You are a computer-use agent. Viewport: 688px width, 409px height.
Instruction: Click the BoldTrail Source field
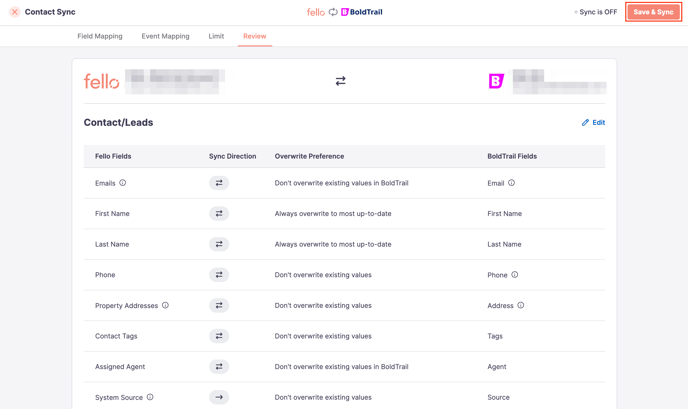498,397
